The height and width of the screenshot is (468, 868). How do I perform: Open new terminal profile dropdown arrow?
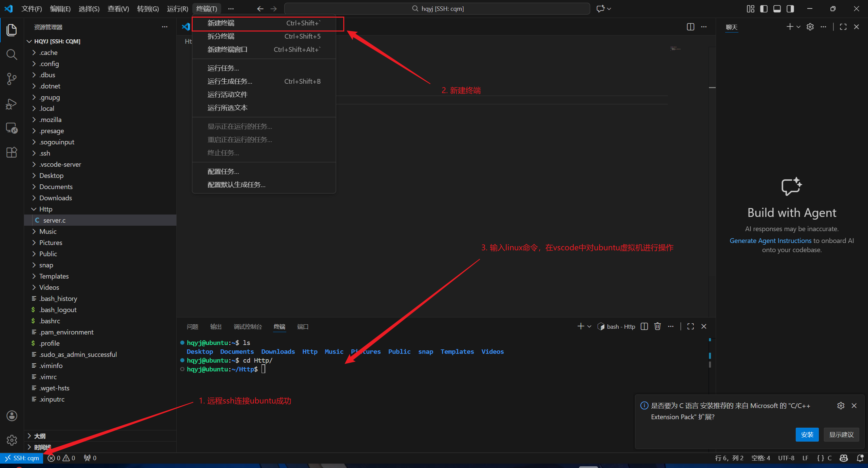coord(589,326)
